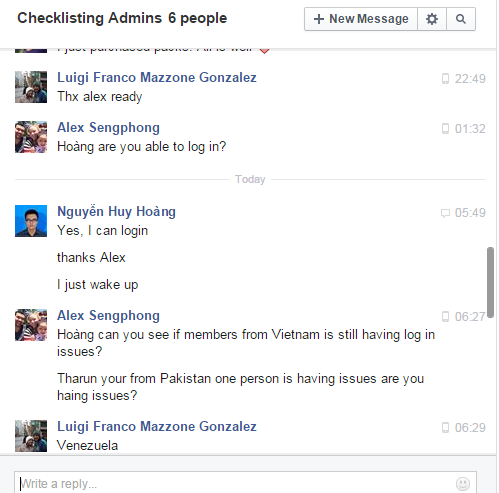Start a New Message
The width and height of the screenshot is (499, 493).
(361, 19)
